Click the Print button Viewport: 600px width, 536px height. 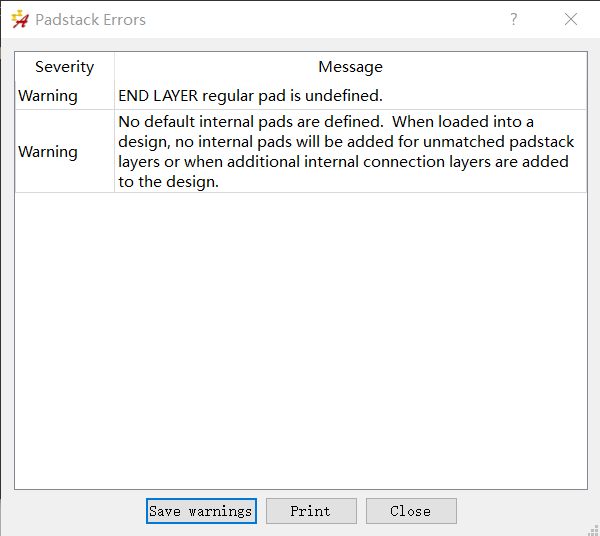pyautogui.click(x=311, y=511)
